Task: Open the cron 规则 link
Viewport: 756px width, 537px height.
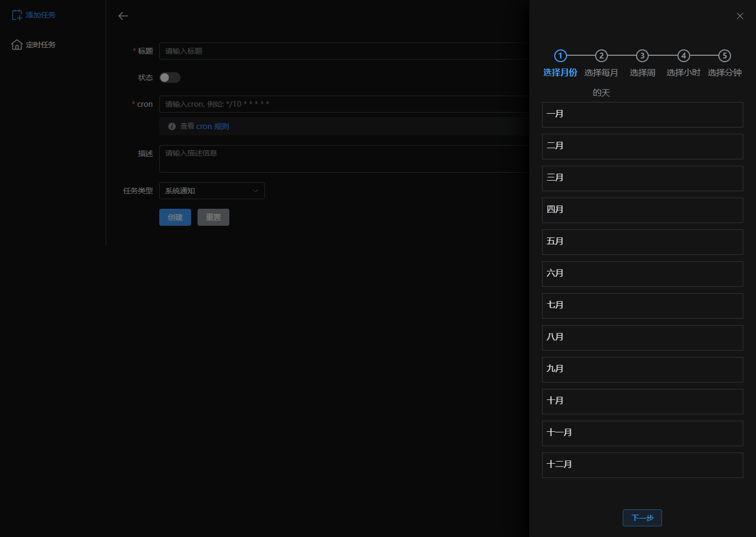Action: click(212, 126)
